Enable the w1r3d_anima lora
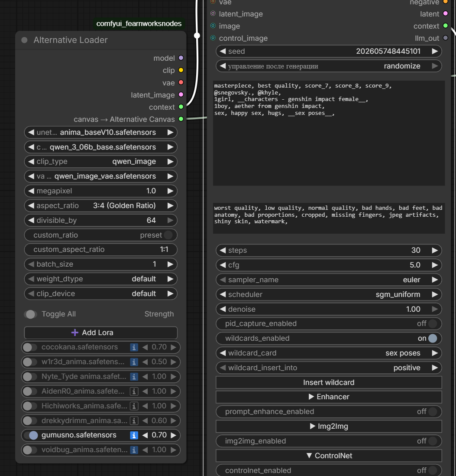Image resolution: width=456 pixels, height=476 pixels. click(x=30, y=362)
